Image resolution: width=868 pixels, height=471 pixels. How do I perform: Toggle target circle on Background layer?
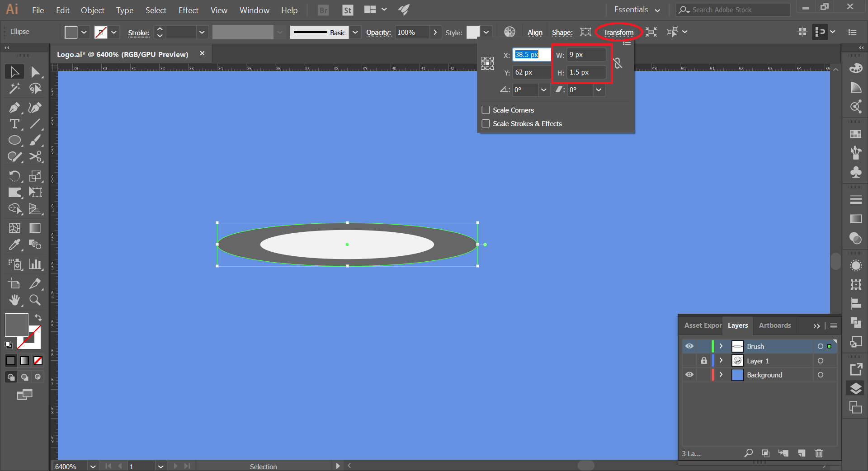821,375
